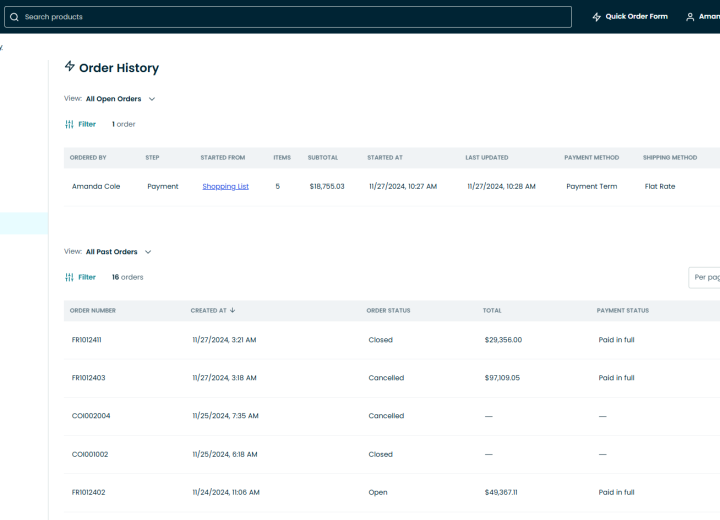Image resolution: width=720 pixels, height=520 pixels.
Task: Sort past orders by Total column
Action: tap(492, 311)
